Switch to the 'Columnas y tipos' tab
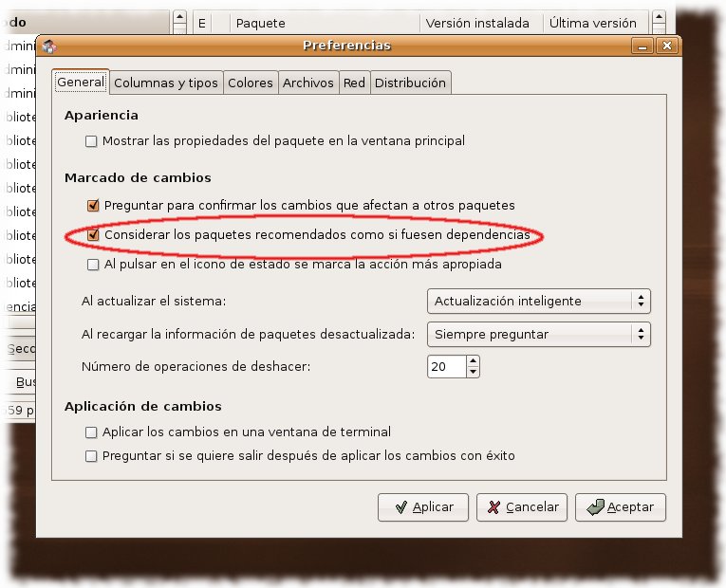 [166, 83]
